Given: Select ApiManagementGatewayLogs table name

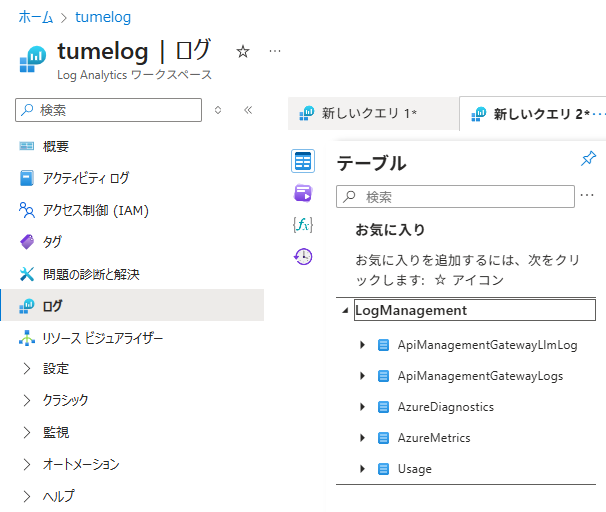Looking at the screenshot, I should (x=480, y=376).
